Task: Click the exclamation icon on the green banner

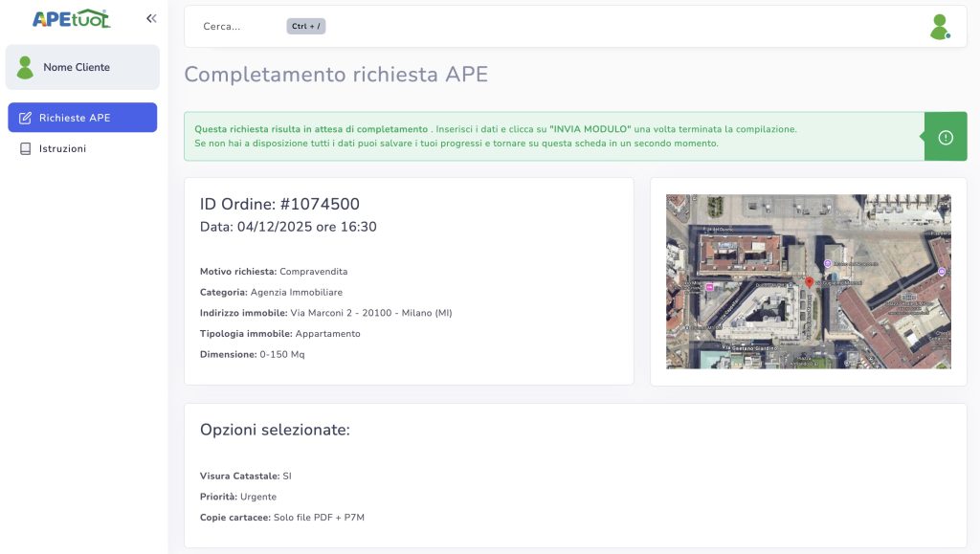Action: click(x=944, y=136)
